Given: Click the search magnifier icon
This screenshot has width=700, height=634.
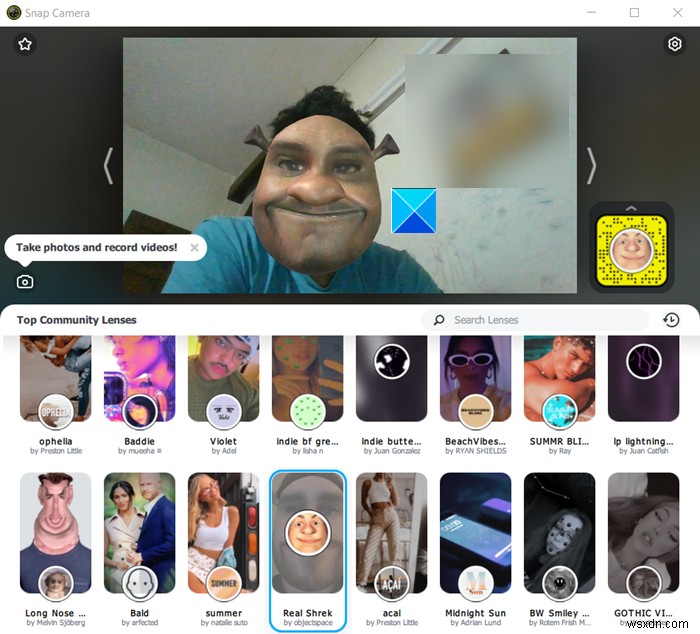Looking at the screenshot, I should 439,320.
